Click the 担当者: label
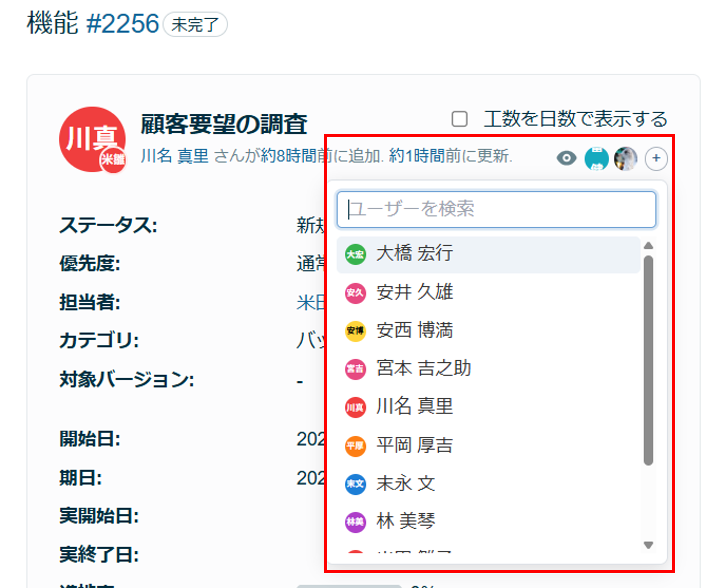Viewport: 706px width, 588px height. (90, 302)
